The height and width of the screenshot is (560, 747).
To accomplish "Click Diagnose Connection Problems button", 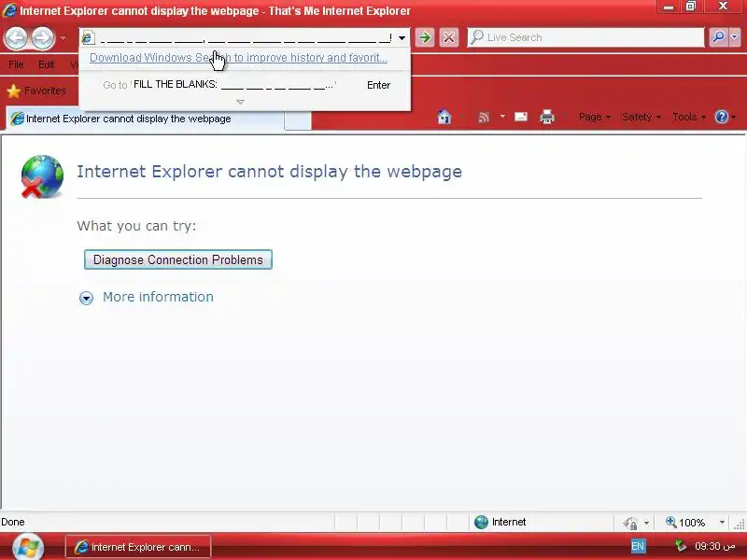I will (178, 259).
